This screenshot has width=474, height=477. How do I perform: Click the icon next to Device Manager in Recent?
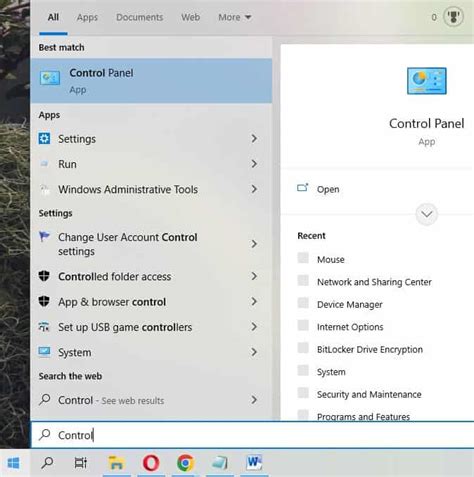[x=303, y=303]
